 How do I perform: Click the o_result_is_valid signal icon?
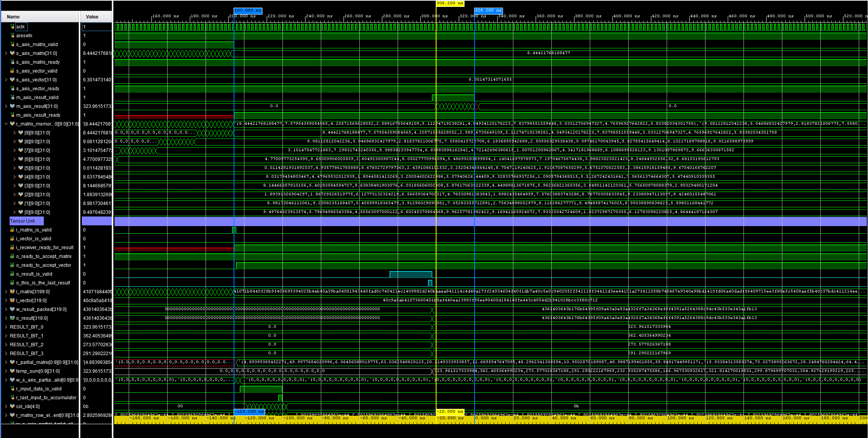click(12, 274)
